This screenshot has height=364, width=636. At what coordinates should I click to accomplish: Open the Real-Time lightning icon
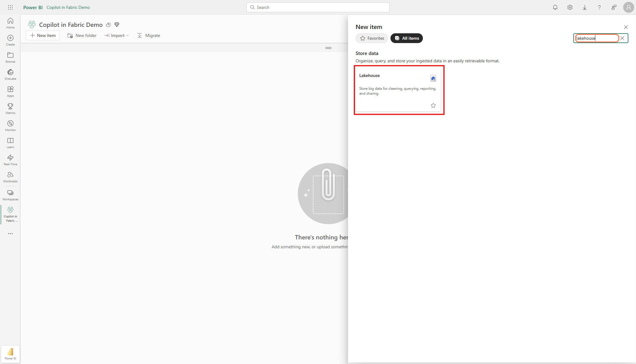[x=10, y=160]
